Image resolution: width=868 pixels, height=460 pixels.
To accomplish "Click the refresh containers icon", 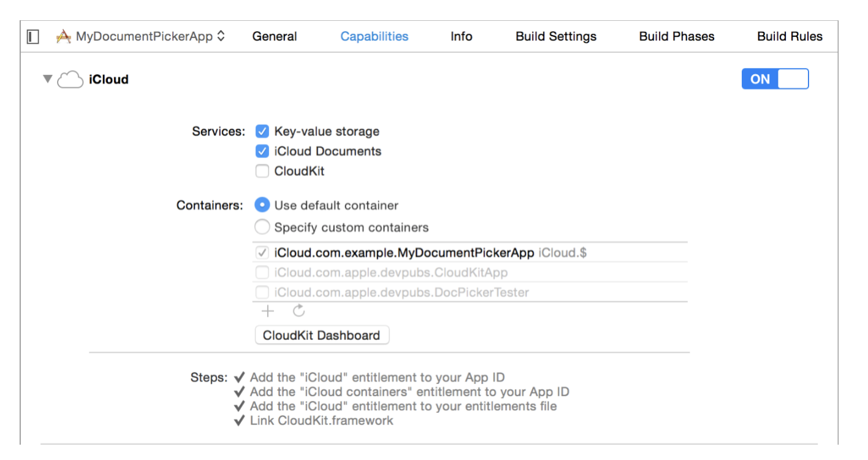I will click(299, 311).
